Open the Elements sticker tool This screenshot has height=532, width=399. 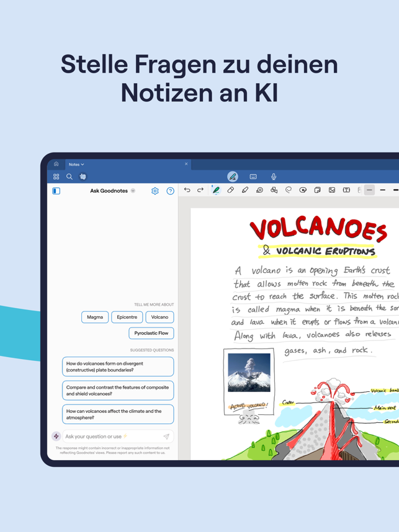tap(303, 190)
